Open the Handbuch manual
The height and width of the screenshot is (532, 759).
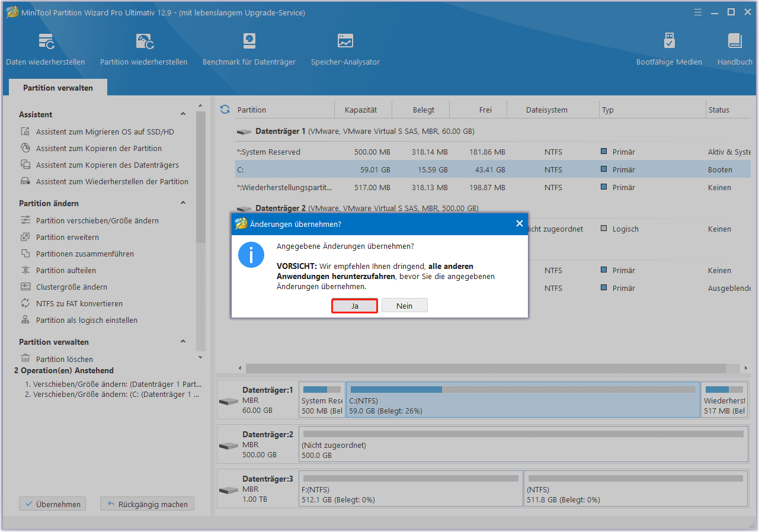[x=735, y=49]
